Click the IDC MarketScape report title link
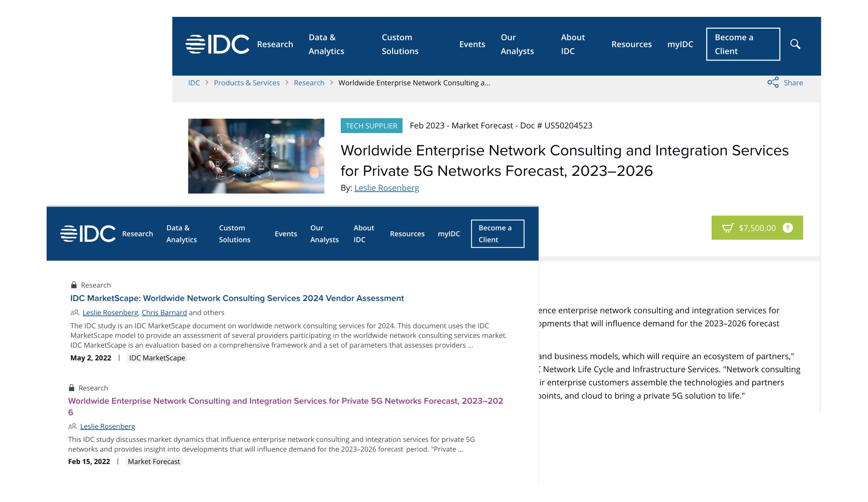 pos(237,298)
